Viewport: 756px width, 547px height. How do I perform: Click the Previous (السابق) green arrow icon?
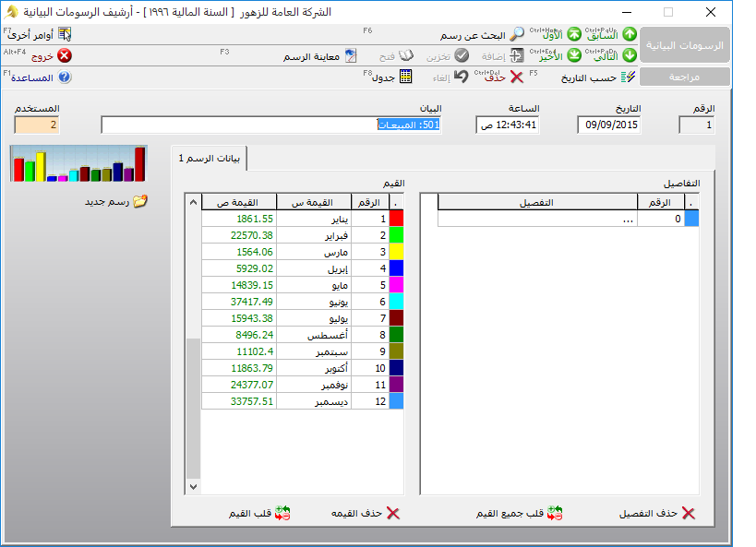(630, 34)
